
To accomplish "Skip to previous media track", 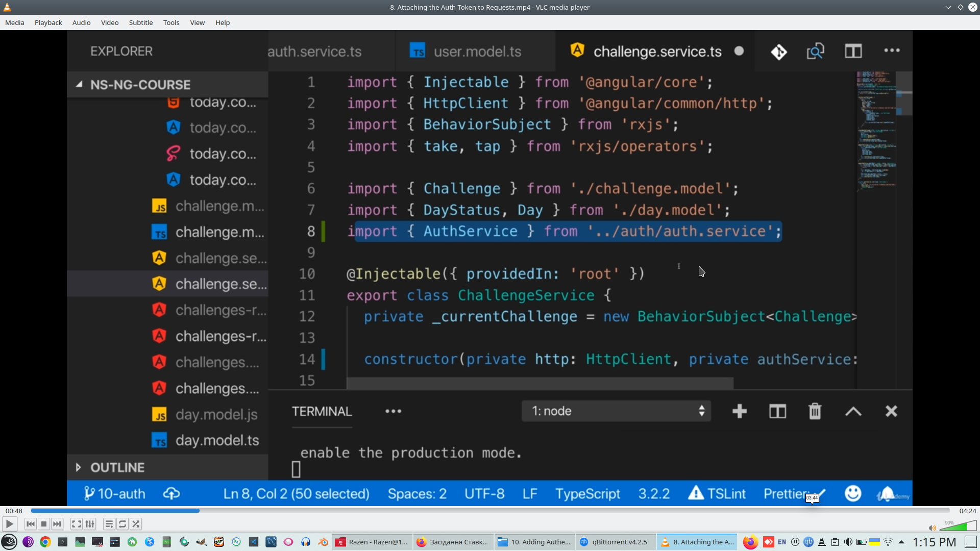I will [30, 524].
